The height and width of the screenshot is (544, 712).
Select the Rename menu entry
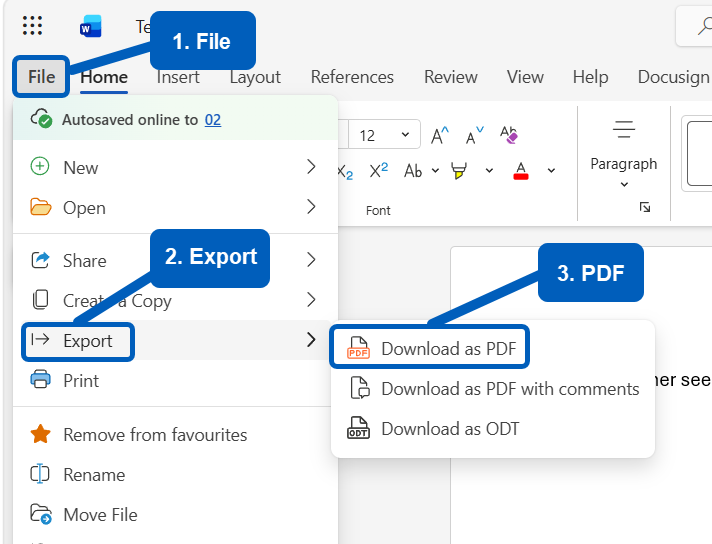click(175, 475)
